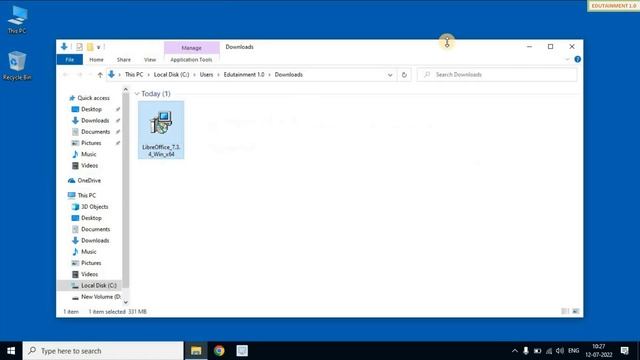Open Downloads under This PC
Image resolution: width=640 pixels, height=360 pixels.
point(95,240)
